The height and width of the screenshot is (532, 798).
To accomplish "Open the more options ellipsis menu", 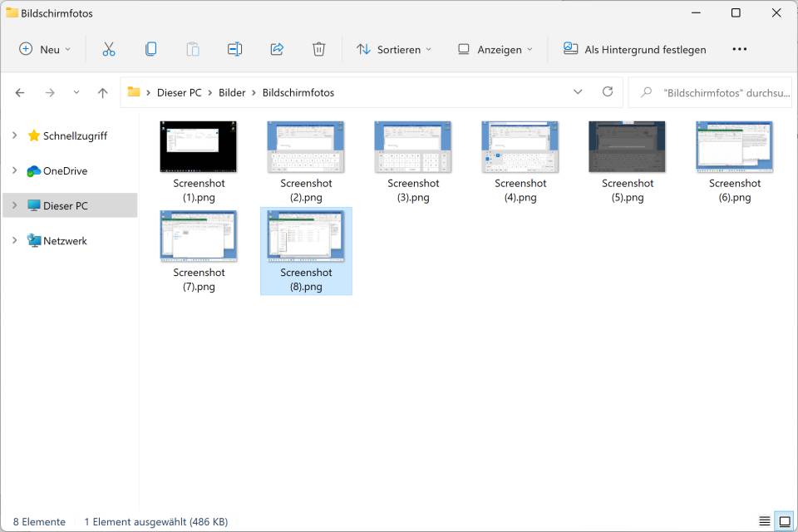I will click(x=739, y=49).
